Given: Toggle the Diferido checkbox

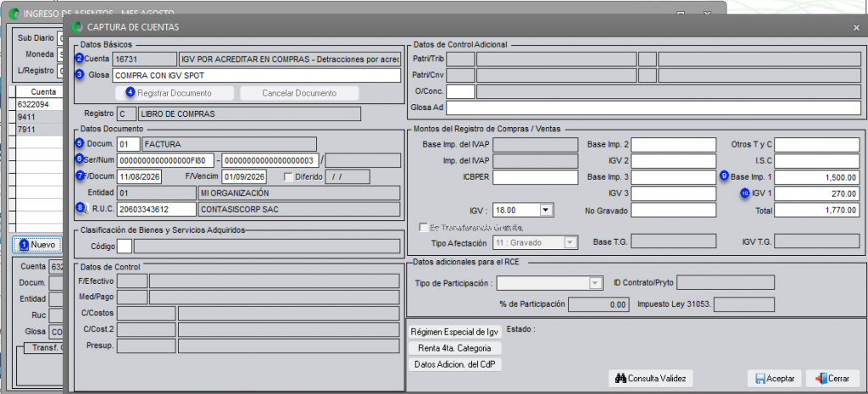Looking at the screenshot, I should pos(288,177).
